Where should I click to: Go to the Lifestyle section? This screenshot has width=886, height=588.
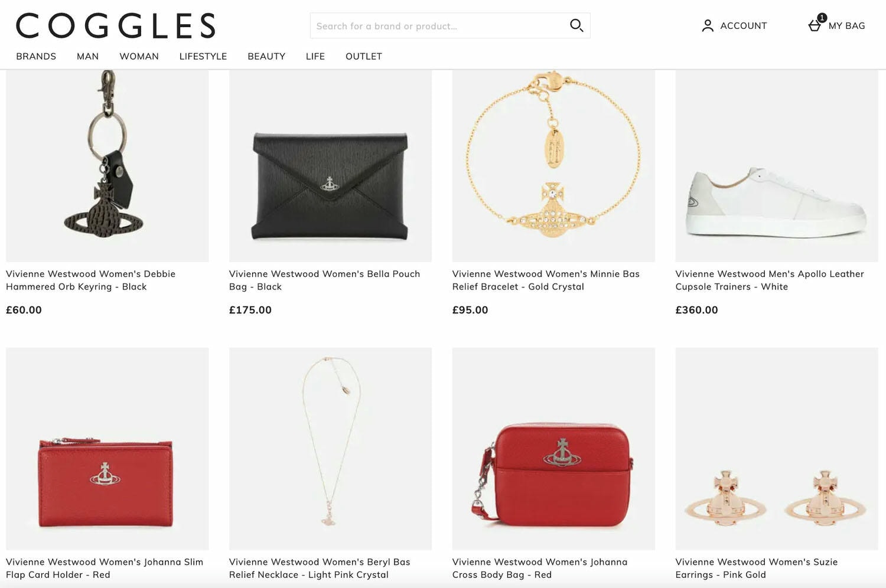203,56
